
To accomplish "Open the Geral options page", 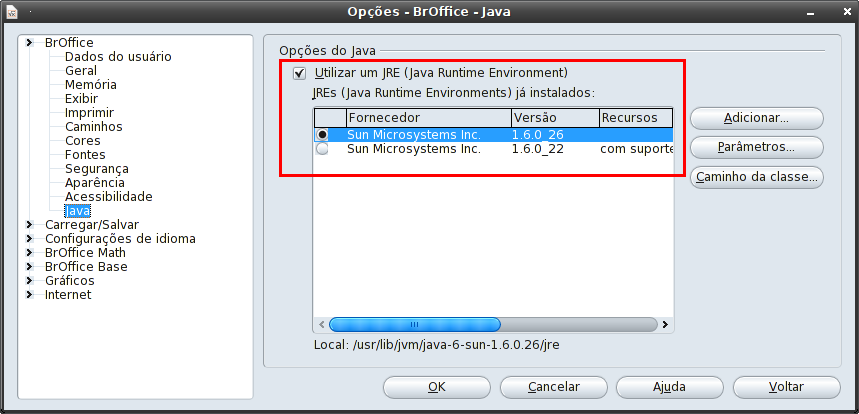I will tap(81, 71).
